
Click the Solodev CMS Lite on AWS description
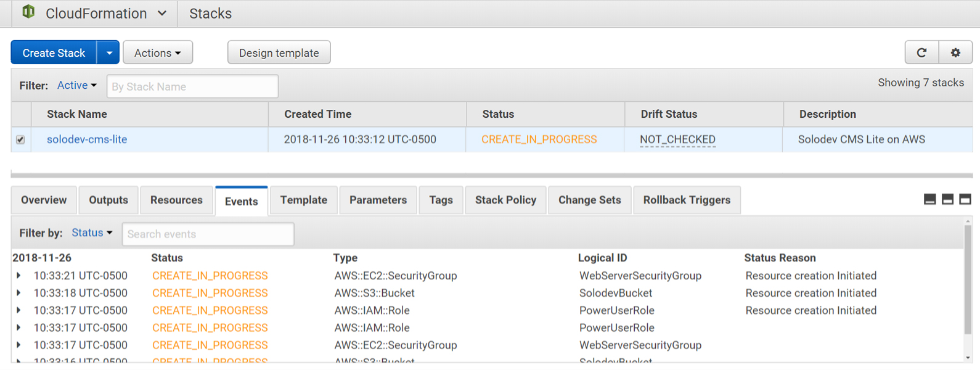[862, 139]
